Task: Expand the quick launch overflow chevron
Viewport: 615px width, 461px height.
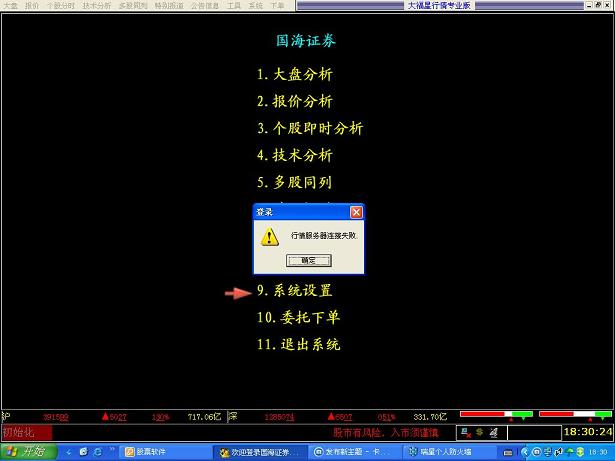Action: pos(111,450)
